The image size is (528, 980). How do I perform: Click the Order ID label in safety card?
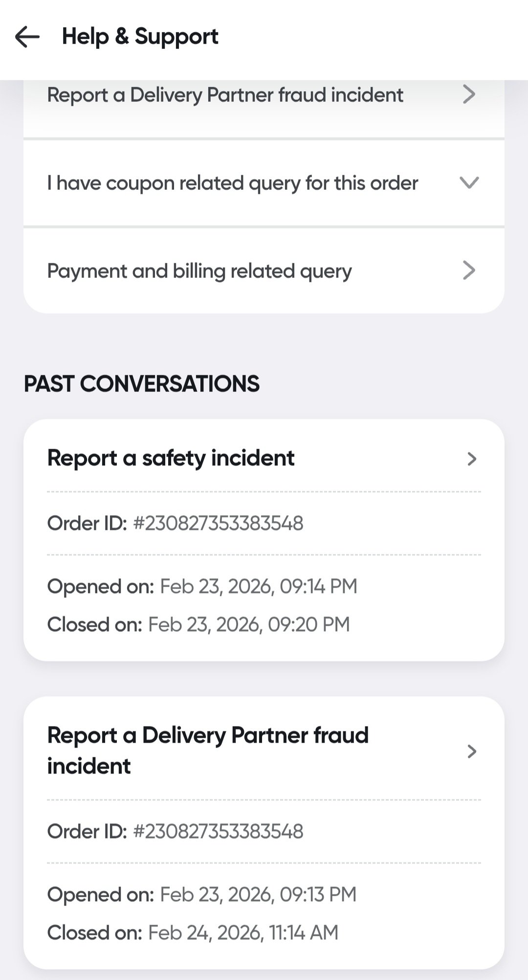point(87,524)
